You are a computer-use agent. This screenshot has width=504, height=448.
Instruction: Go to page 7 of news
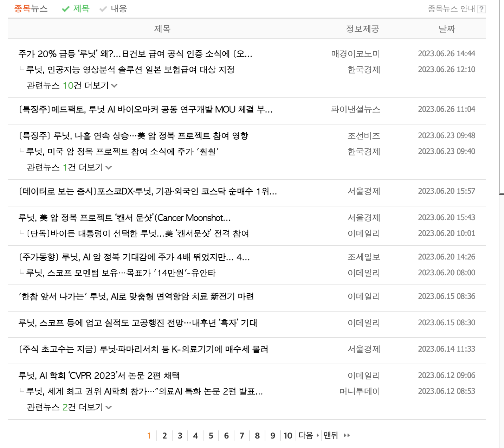[x=242, y=436]
